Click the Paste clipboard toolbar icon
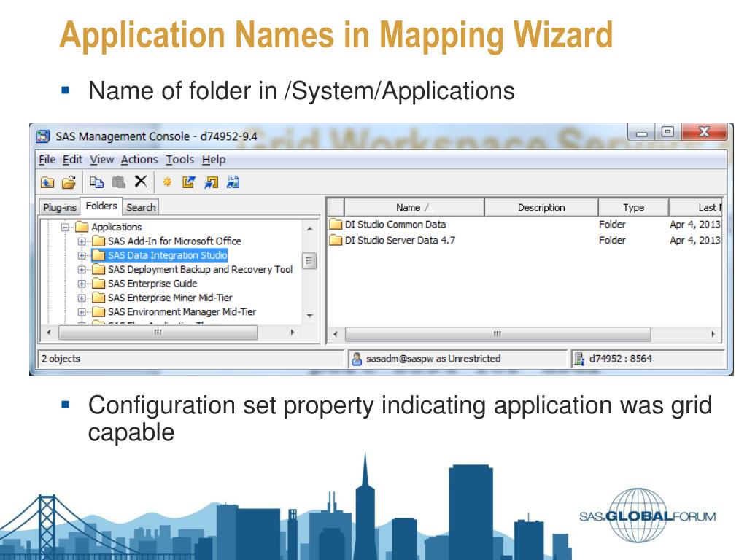This screenshot has width=747, height=560. point(119,182)
